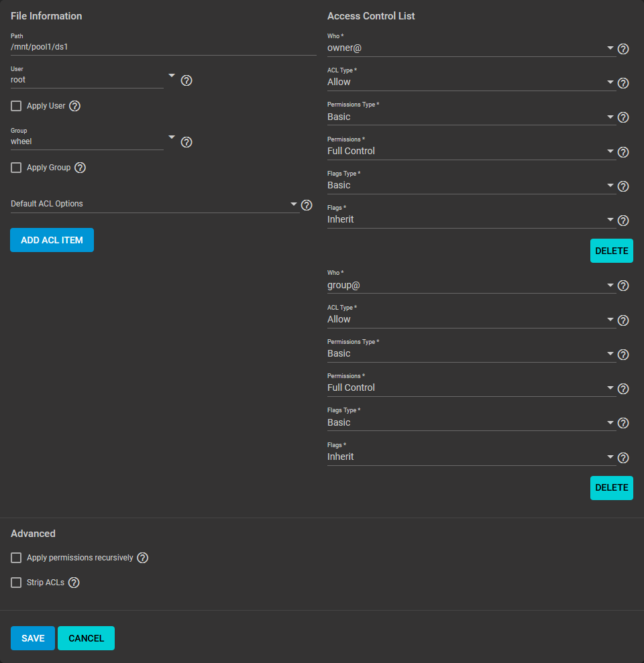
Task: Tick the Apply Group checkbox
Action: click(x=16, y=168)
